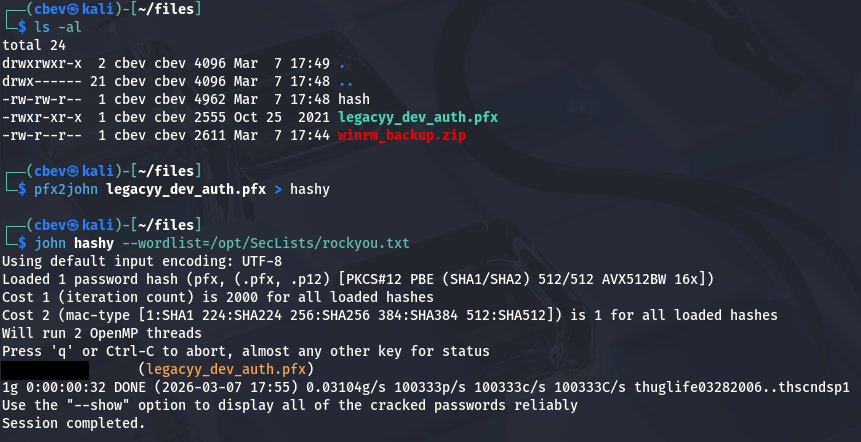The image size is (861, 442).
Task: Click the hash file in directory listing
Action: coord(354,100)
